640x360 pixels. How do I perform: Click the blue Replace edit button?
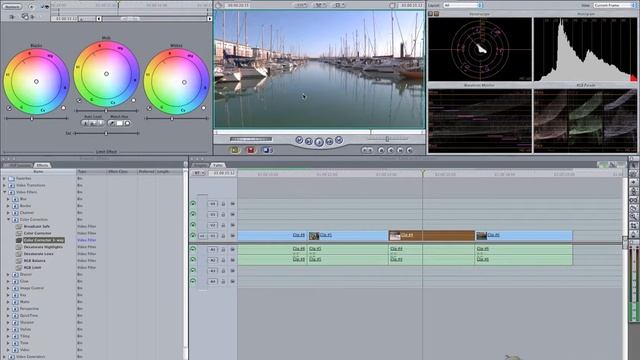click(x=266, y=150)
